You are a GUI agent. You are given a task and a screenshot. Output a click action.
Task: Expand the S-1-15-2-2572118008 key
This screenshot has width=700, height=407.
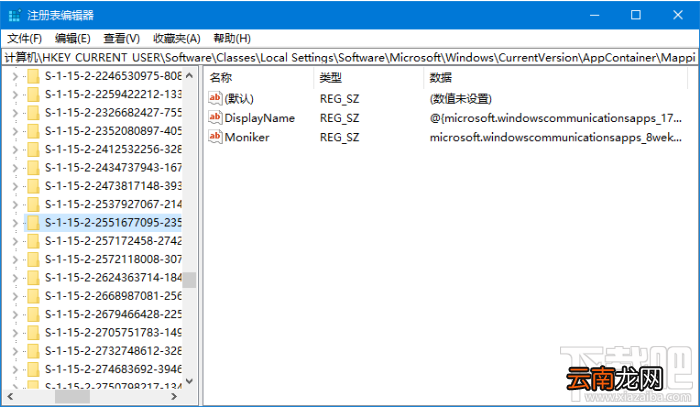click(x=15, y=259)
